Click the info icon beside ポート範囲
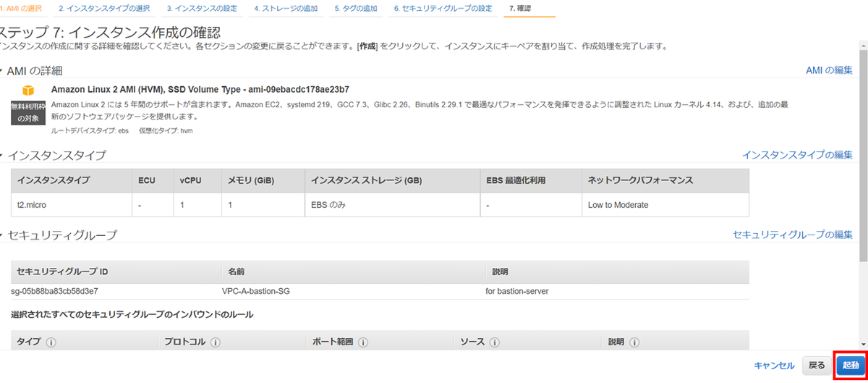The image size is (868, 383). [x=363, y=342]
